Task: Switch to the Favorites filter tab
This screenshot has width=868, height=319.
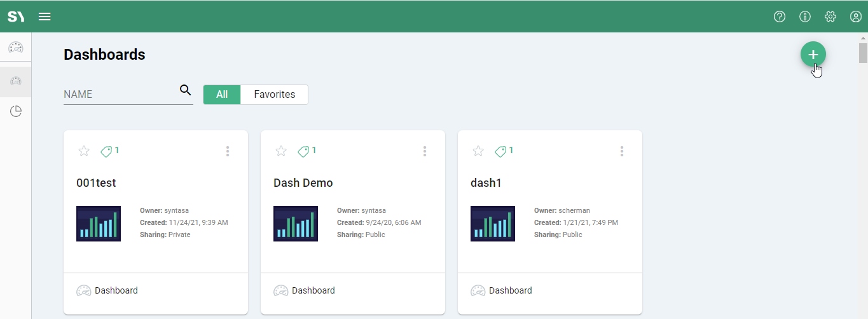Action: 274,95
